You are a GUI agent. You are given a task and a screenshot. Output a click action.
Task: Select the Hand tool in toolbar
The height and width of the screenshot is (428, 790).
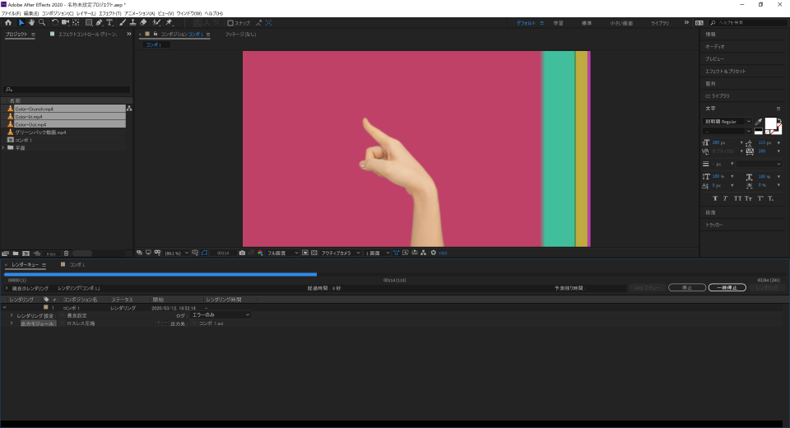31,23
